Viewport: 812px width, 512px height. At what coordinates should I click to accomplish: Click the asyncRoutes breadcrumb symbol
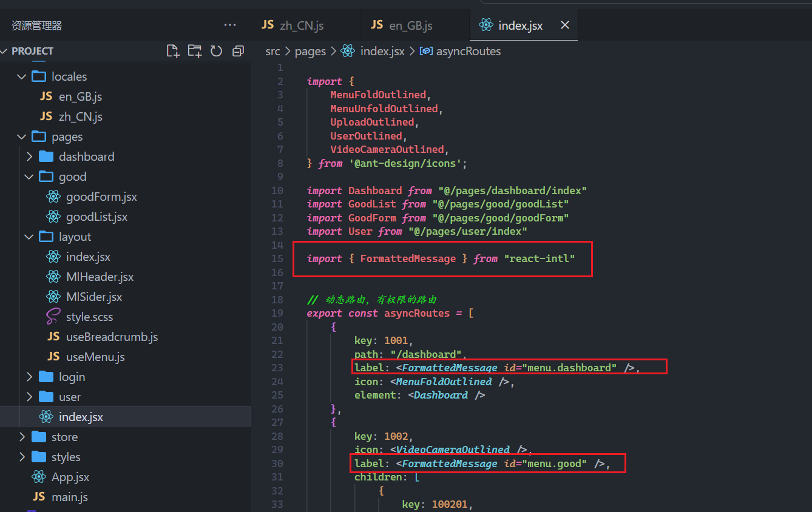[469, 51]
